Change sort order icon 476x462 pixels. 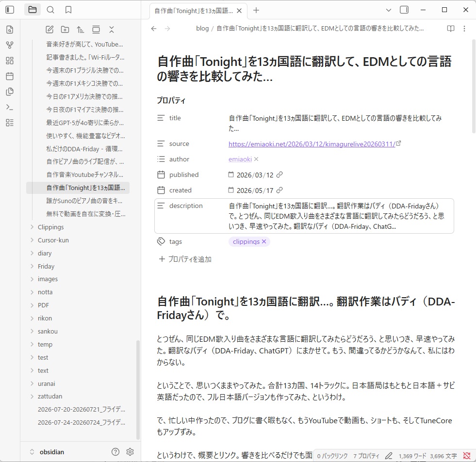coord(80,30)
